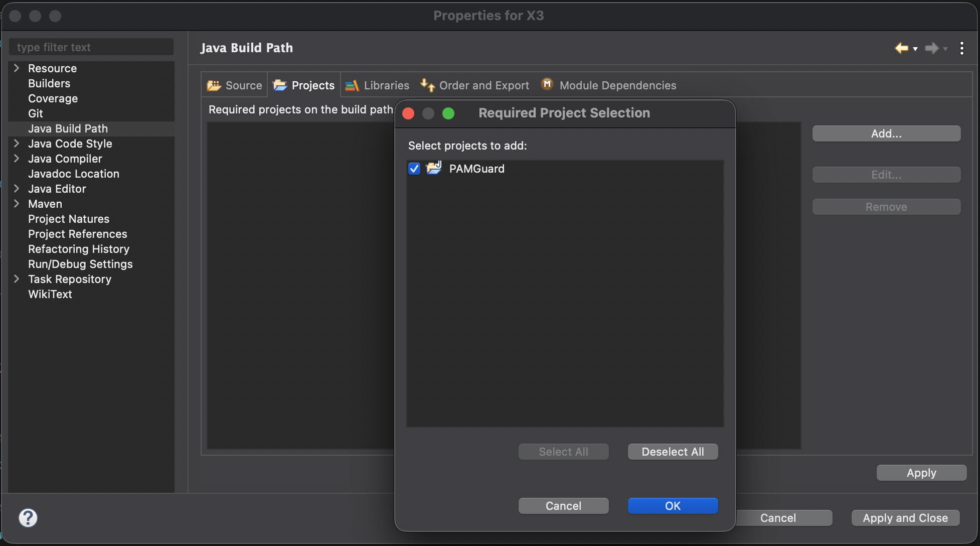The height and width of the screenshot is (546, 980).
Task: Select Project References in sidebar
Action: [78, 234]
